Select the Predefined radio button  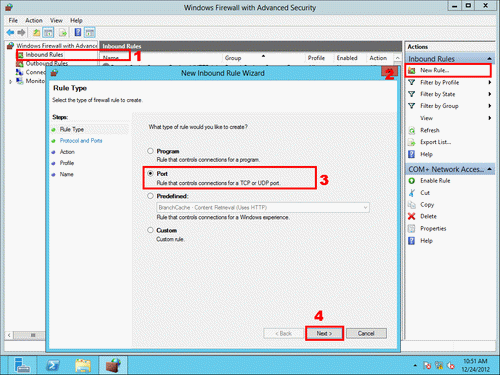(x=150, y=196)
